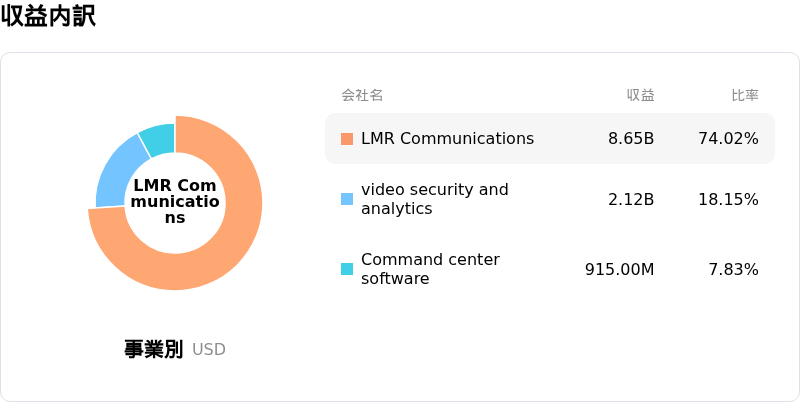Image resolution: width=800 pixels, height=402 pixels.
Task: Select the LMR Communications table row
Action: (x=550, y=139)
